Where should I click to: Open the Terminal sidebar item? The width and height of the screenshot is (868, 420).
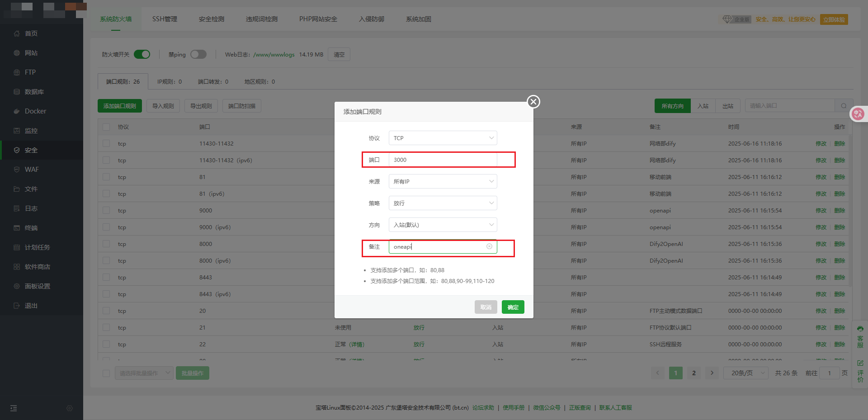click(x=31, y=228)
